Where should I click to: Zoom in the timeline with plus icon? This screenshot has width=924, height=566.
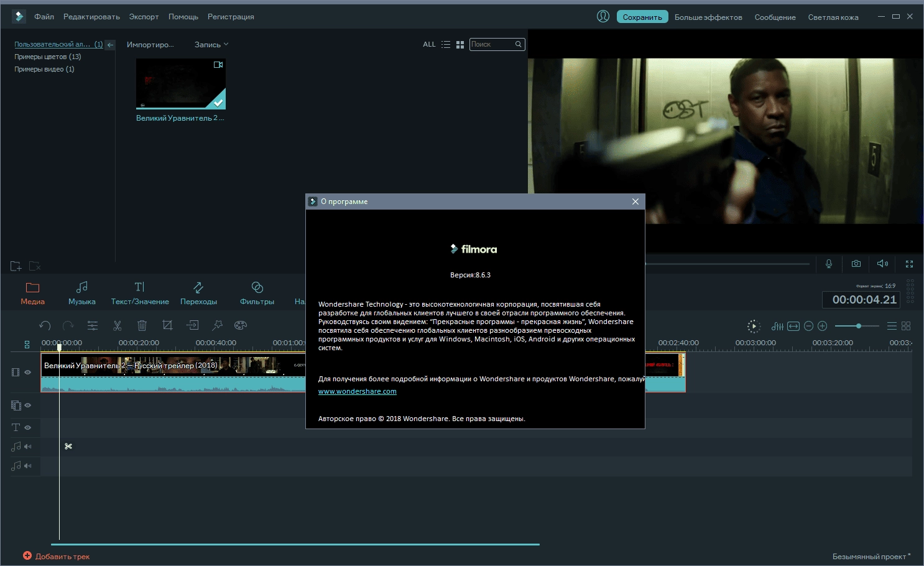coord(822,326)
